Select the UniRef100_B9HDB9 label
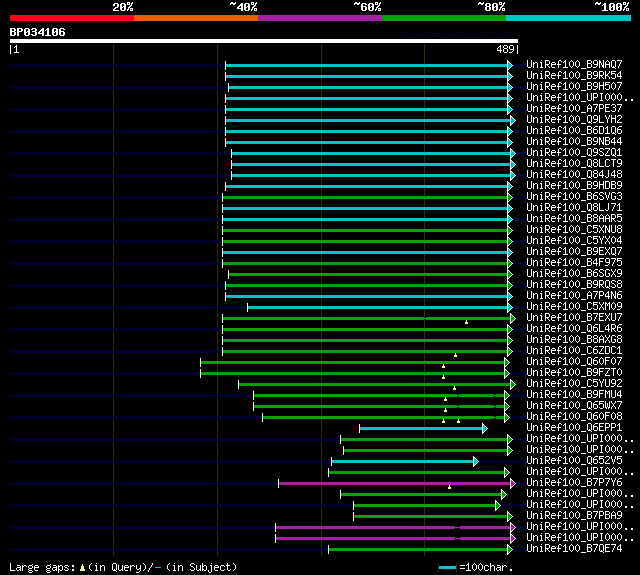The width and height of the screenshot is (640, 575). (x=574, y=186)
